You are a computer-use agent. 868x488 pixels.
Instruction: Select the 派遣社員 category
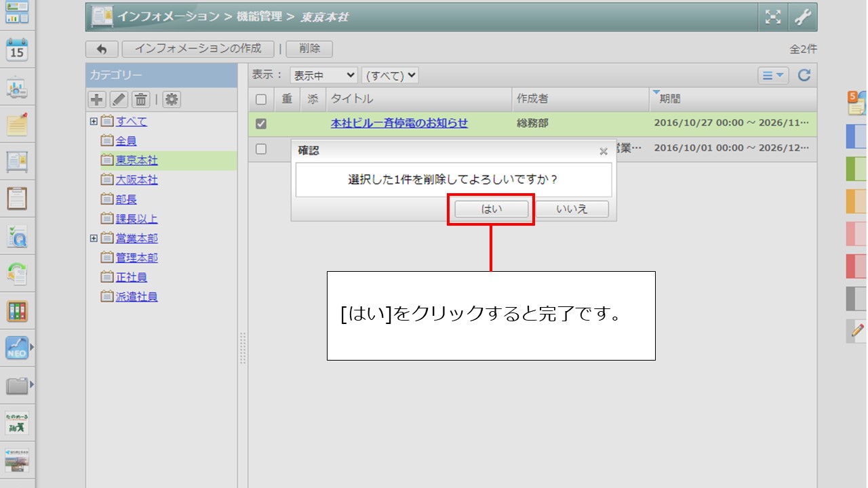136,297
